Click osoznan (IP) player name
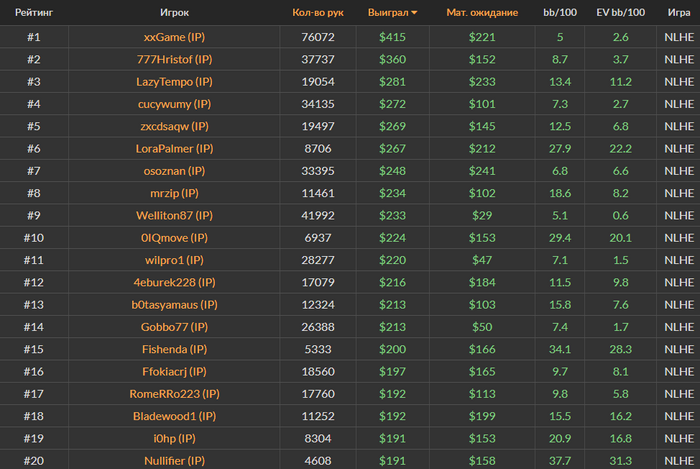700x469 pixels. (174, 171)
